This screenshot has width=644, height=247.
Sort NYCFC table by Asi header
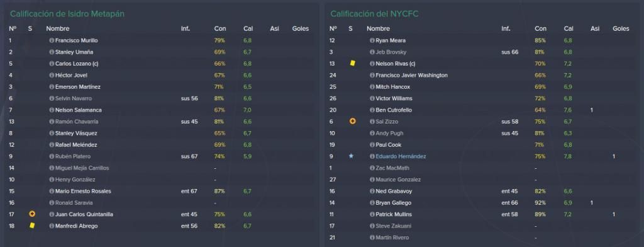tap(595, 29)
